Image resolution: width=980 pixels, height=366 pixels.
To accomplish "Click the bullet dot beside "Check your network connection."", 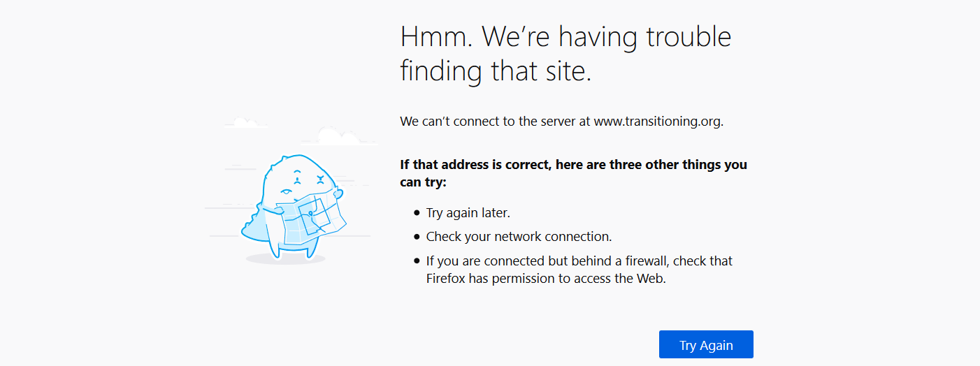I will tap(417, 237).
